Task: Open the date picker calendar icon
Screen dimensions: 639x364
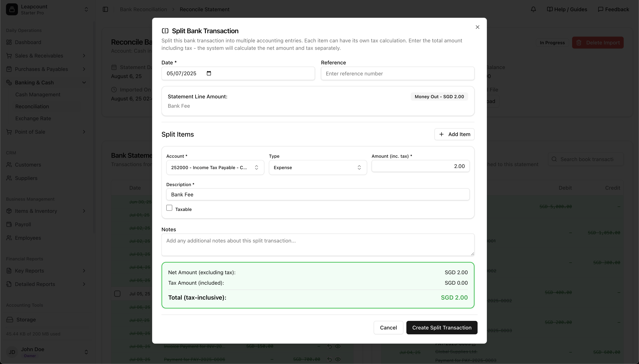Action: (x=209, y=73)
